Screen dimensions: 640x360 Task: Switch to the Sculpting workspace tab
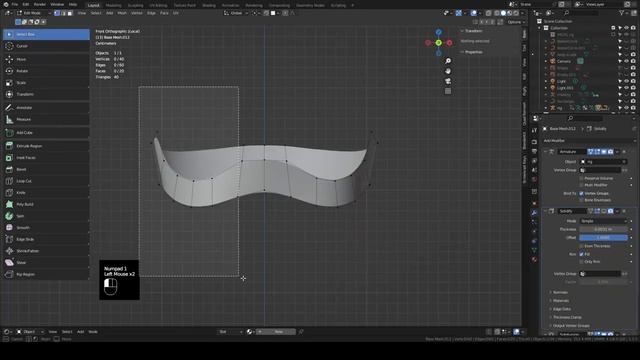click(x=136, y=5)
